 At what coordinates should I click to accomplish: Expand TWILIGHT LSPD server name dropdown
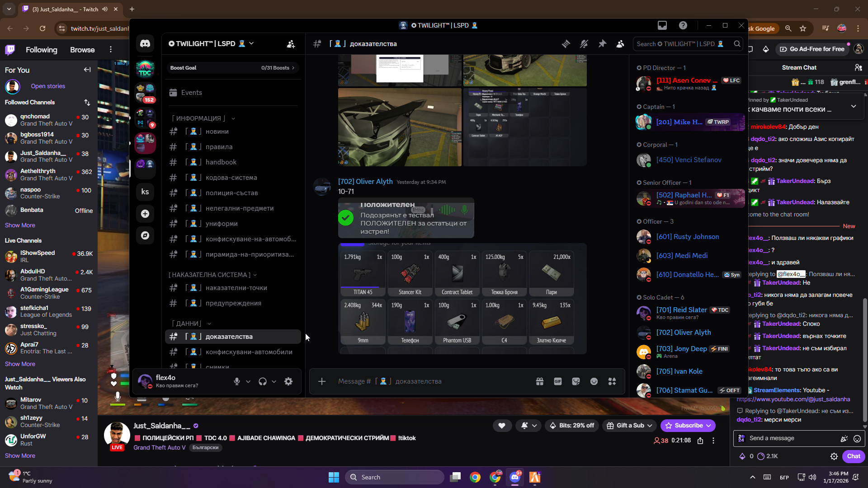251,43
